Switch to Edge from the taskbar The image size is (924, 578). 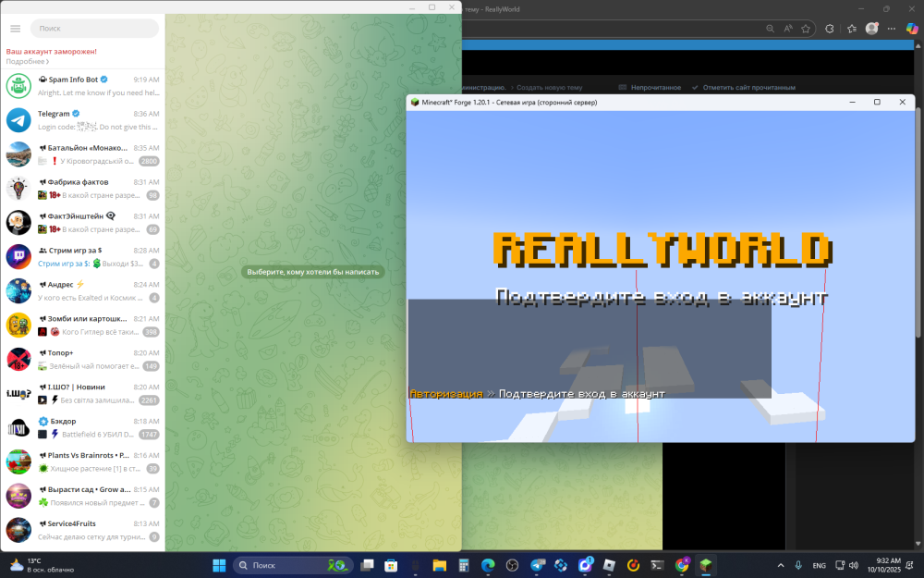488,566
